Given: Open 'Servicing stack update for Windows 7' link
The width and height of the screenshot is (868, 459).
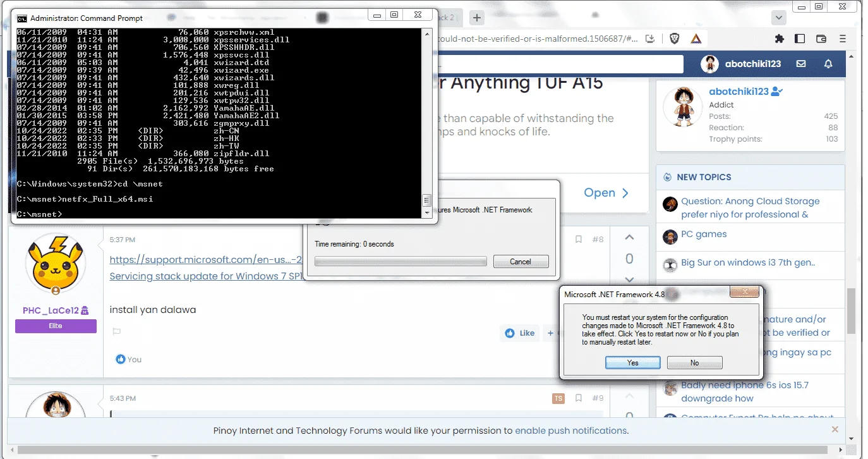Looking at the screenshot, I should tap(206, 276).
